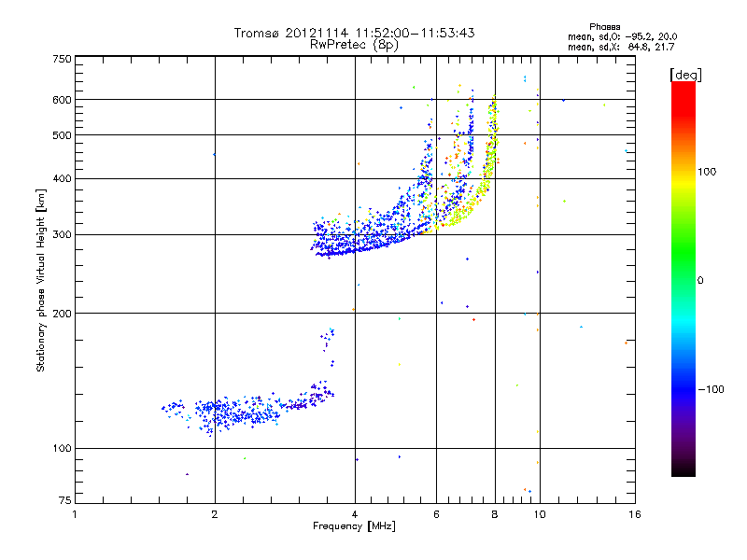Click the subtitle 'RwPretec (8p)'

tap(354, 45)
